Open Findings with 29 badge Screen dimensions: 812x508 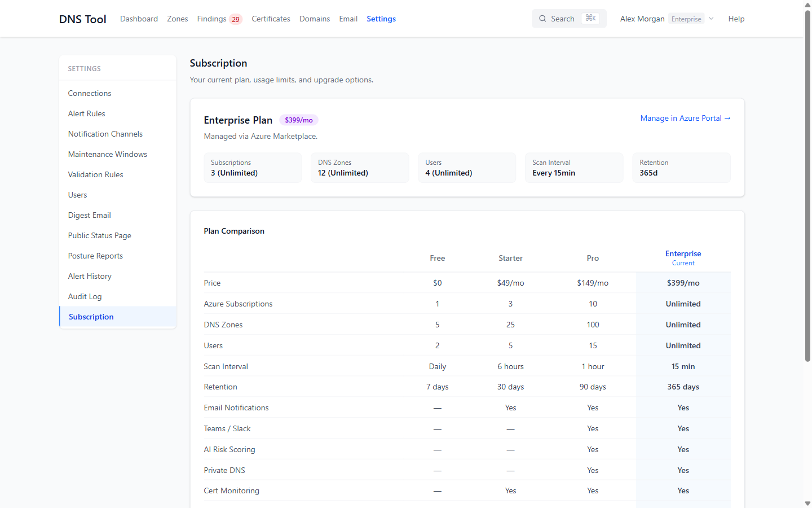pos(219,19)
